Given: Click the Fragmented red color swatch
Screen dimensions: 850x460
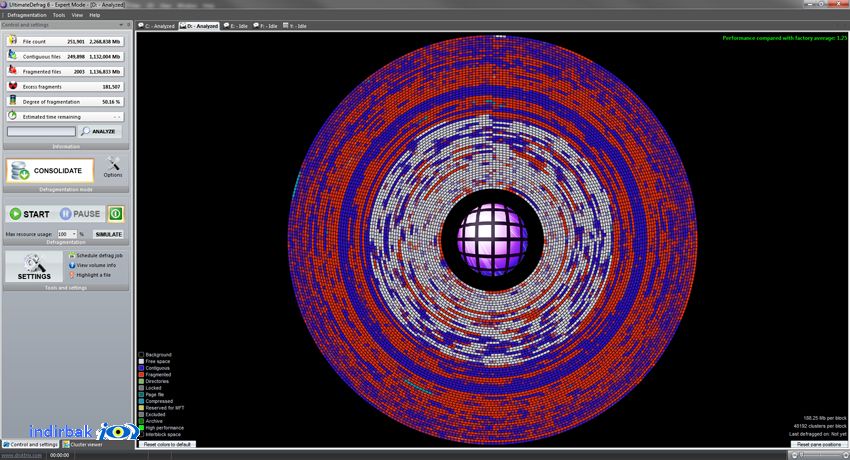Looking at the screenshot, I should click(141, 374).
